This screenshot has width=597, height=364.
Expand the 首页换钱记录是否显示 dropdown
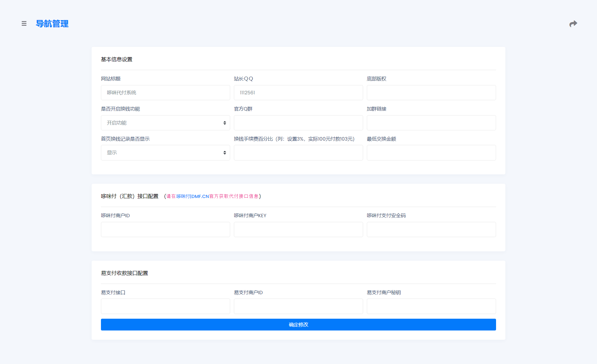[x=165, y=153]
